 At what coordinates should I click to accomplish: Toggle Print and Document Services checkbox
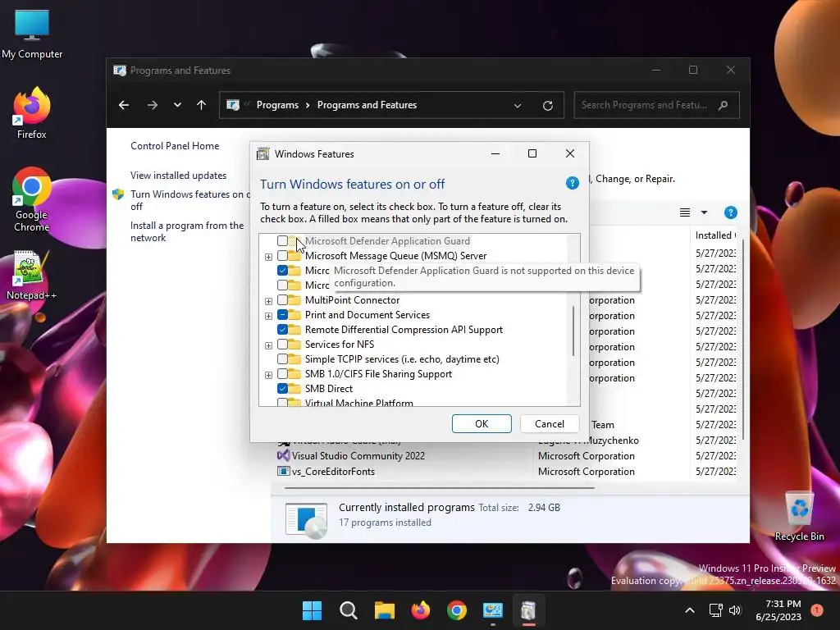pos(282,314)
